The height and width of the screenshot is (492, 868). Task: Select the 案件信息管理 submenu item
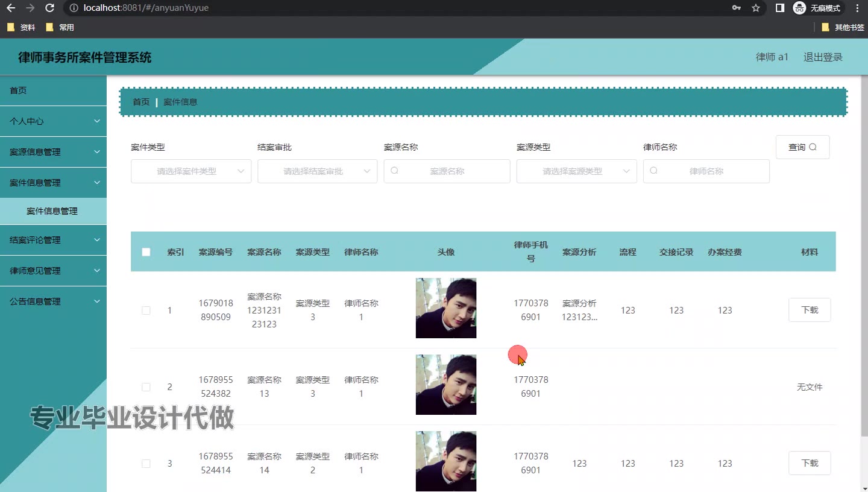[53, 211]
